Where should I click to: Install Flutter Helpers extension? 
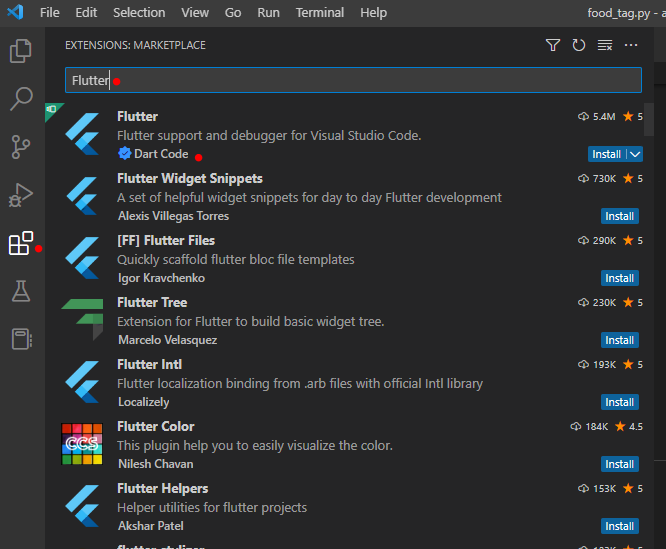coord(620,526)
